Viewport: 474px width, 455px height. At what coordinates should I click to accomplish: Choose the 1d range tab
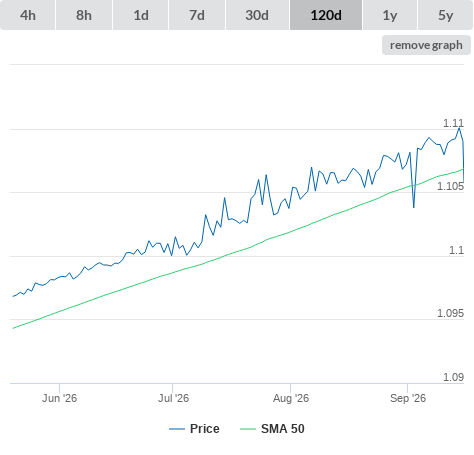point(141,15)
